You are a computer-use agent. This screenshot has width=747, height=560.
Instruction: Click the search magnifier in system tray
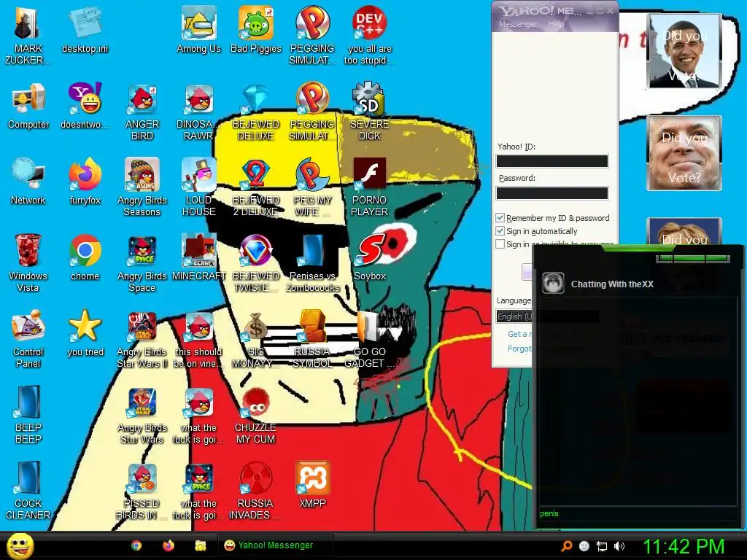(x=566, y=545)
